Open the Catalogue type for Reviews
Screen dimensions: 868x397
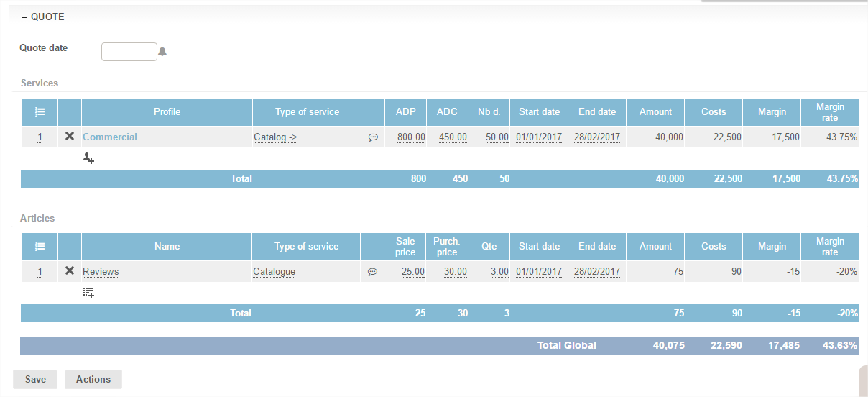point(274,271)
